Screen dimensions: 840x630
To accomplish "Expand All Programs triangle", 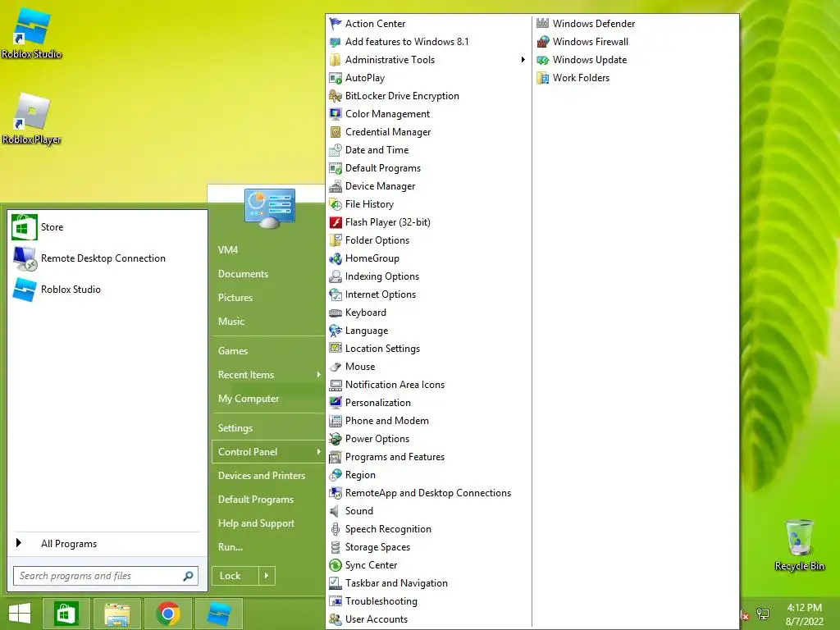I will pyautogui.click(x=19, y=543).
